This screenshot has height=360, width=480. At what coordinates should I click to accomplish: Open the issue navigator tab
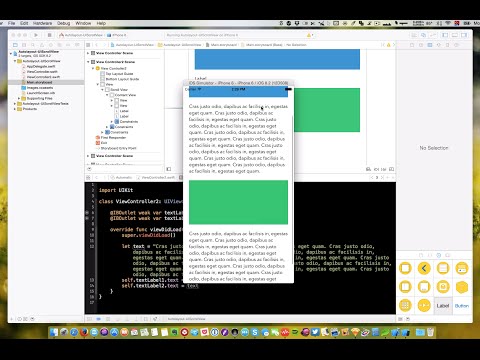(42, 45)
